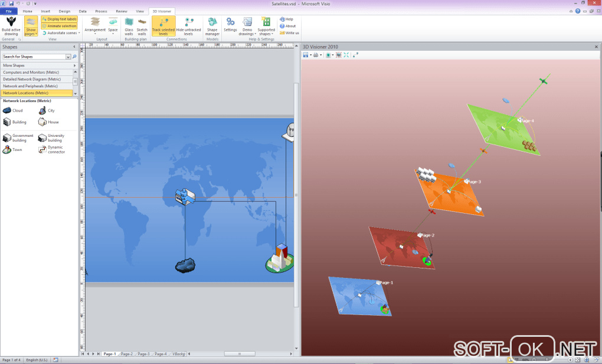Open 3D Visioner Settings
602x364 pixels.
point(230,25)
